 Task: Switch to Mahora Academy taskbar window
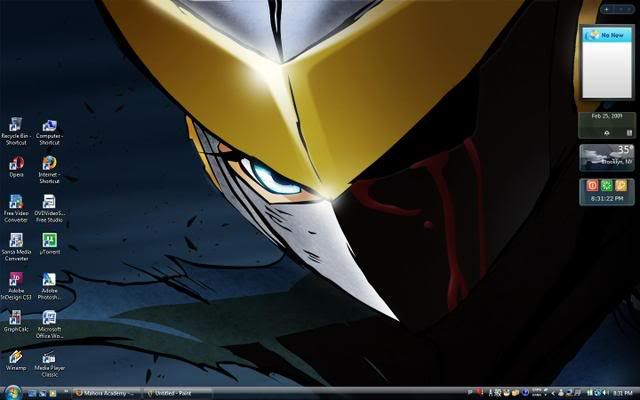click(x=105, y=393)
